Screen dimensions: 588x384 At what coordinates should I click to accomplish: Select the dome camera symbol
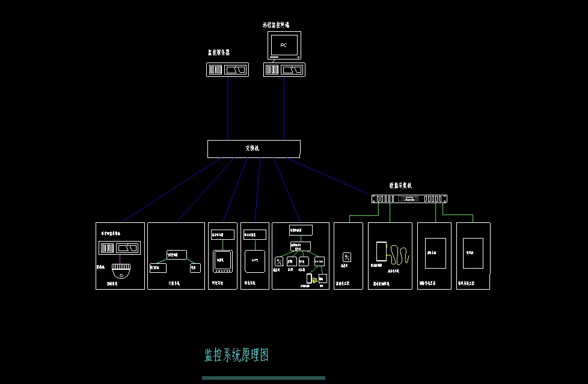121,271
